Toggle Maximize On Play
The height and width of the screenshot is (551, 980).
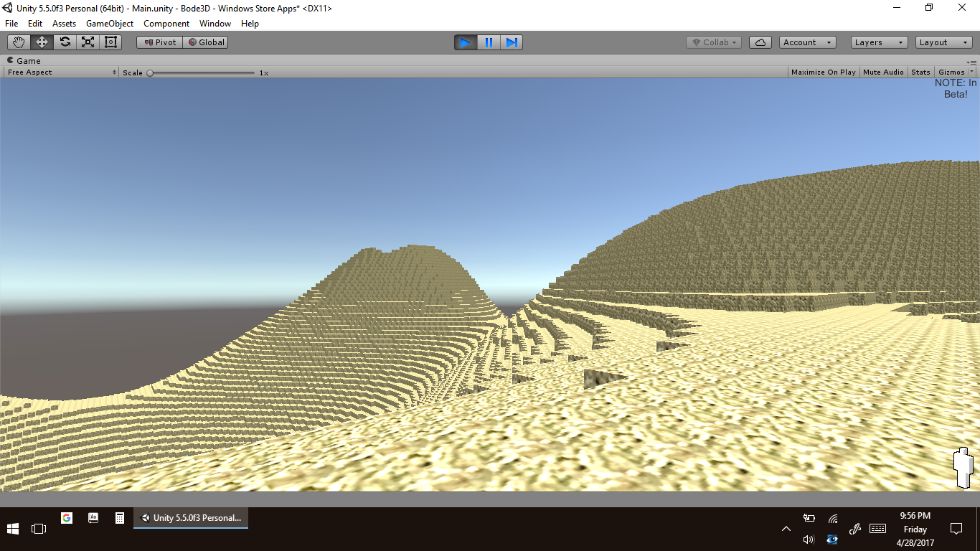click(x=823, y=72)
